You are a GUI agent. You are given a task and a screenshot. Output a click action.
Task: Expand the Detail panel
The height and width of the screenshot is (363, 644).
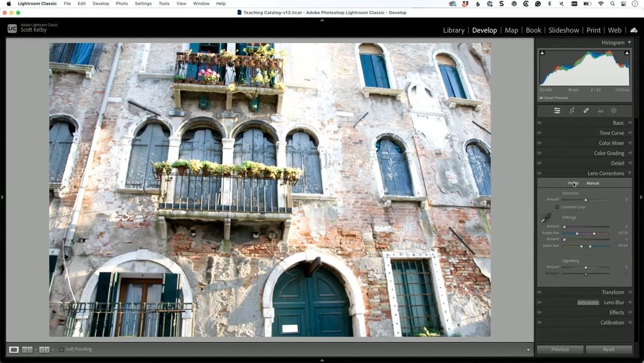point(630,163)
